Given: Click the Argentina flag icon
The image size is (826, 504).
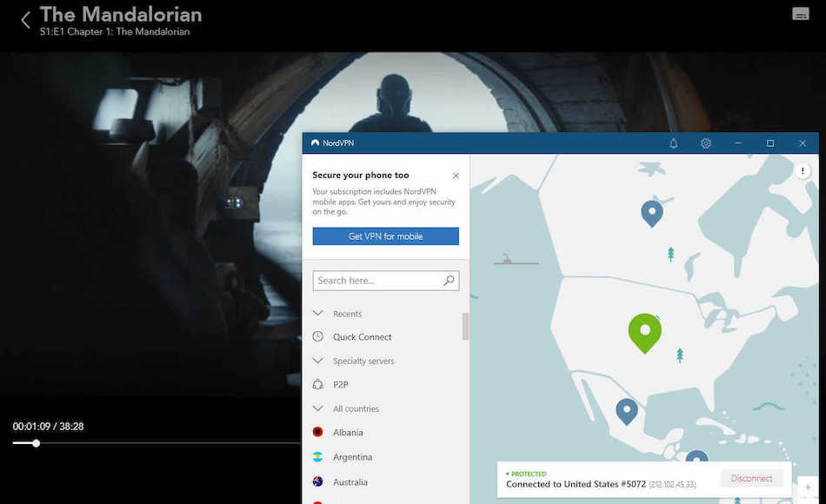Looking at the screenshot, I should tap(317, 456).
